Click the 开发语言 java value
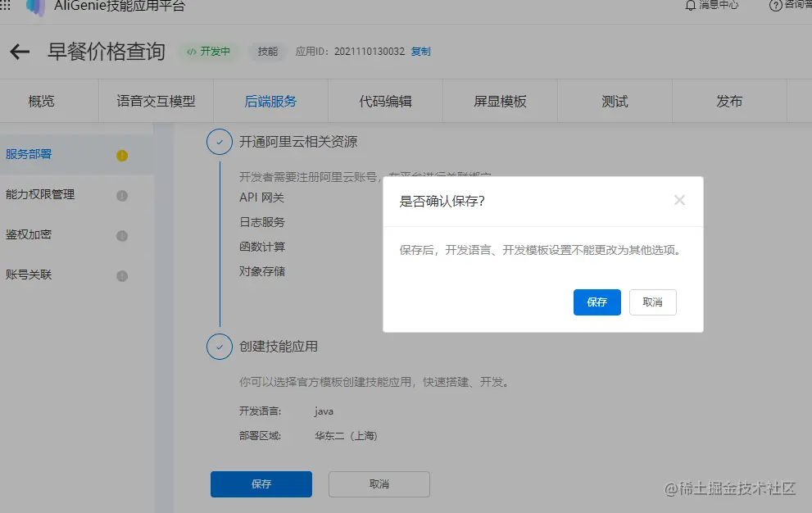 (x=324, y=411)
